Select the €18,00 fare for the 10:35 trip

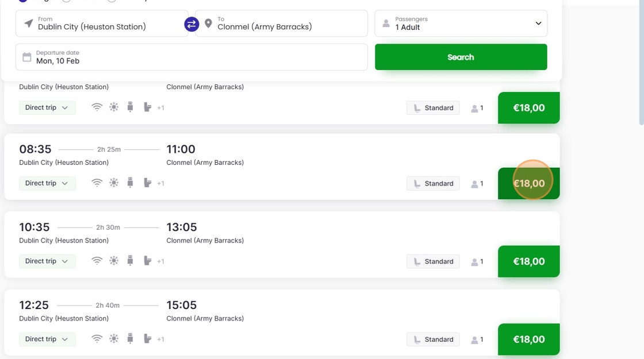[x=528, y=261]
